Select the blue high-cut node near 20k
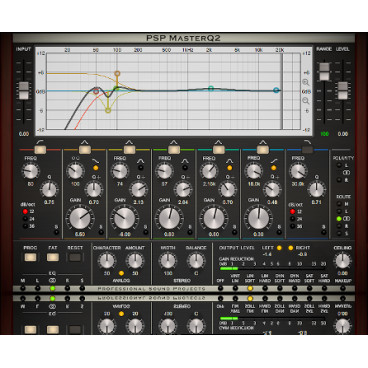 tap(276, 90)
